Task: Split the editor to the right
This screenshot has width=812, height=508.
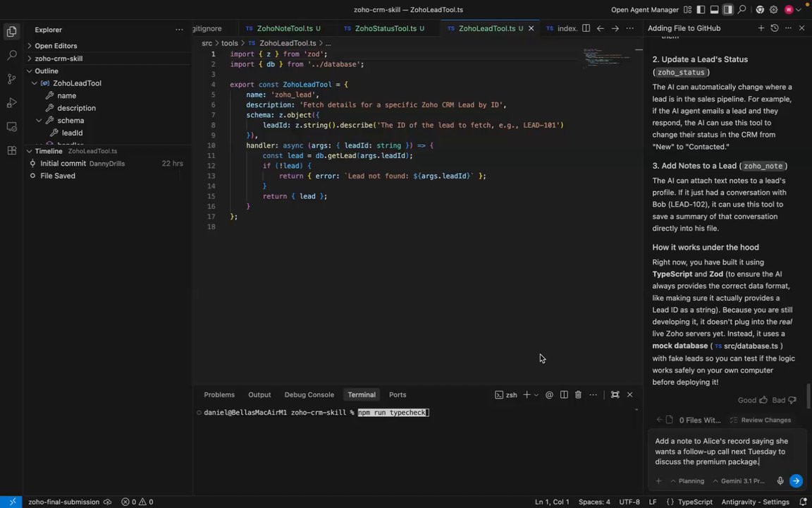Action: coord(586,28)
